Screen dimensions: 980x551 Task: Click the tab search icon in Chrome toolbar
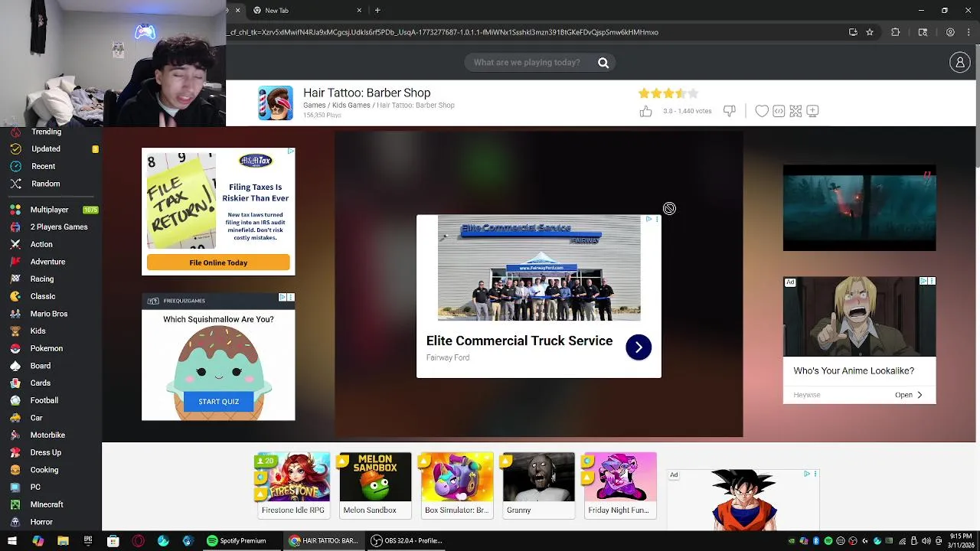pos(923,32)
